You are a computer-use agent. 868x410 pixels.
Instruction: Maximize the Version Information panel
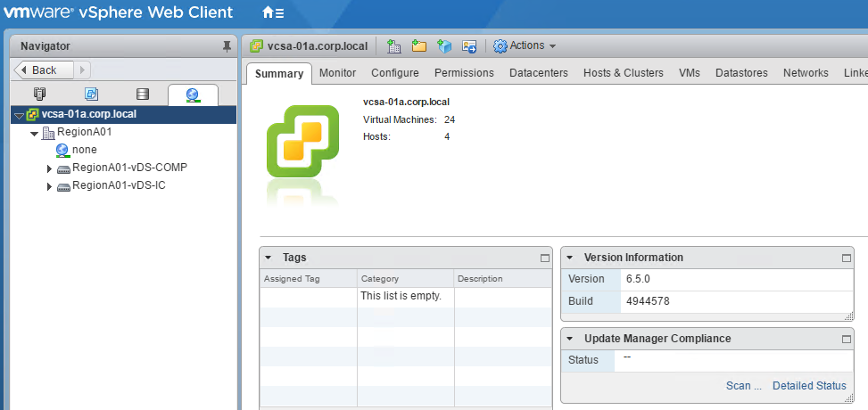tap(846, 258)
